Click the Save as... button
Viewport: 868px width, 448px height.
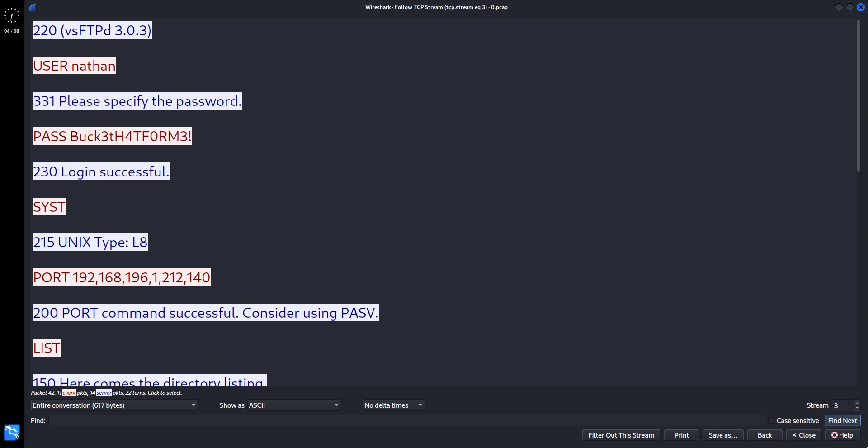point(722,435)
